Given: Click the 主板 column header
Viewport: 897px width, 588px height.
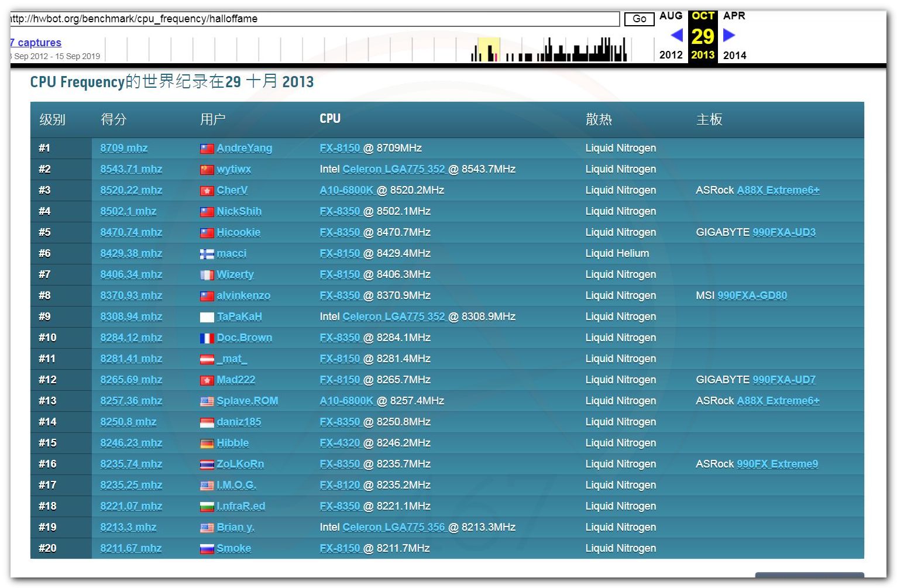Looking at the screenshot, I should click(x=709, y=119).
